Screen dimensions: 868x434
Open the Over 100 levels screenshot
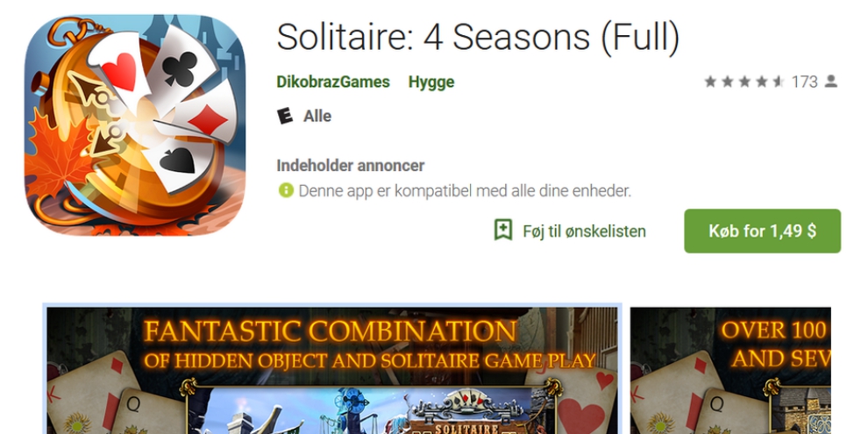tap(730, 370)
